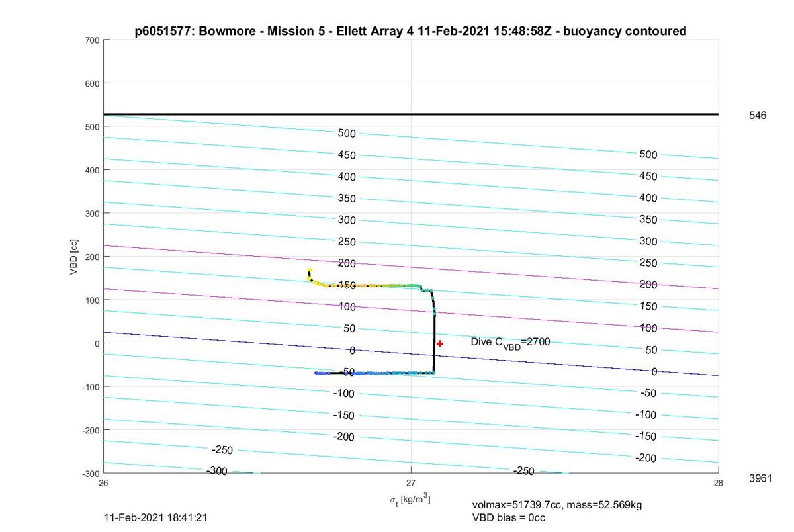Click the 'volmax=51739.7cc, mass=52.569kg' text
The height and width of the screenshot is (532, 794).
coord(557,505)
